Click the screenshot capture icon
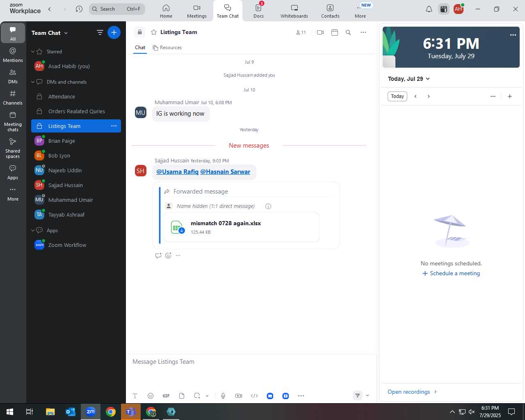 tap(197, 396)
